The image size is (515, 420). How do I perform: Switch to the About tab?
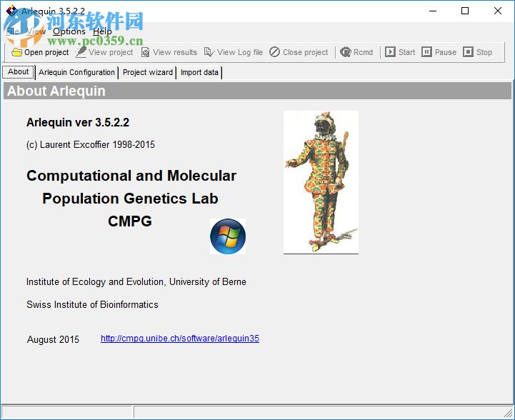[x=19, y=72]
